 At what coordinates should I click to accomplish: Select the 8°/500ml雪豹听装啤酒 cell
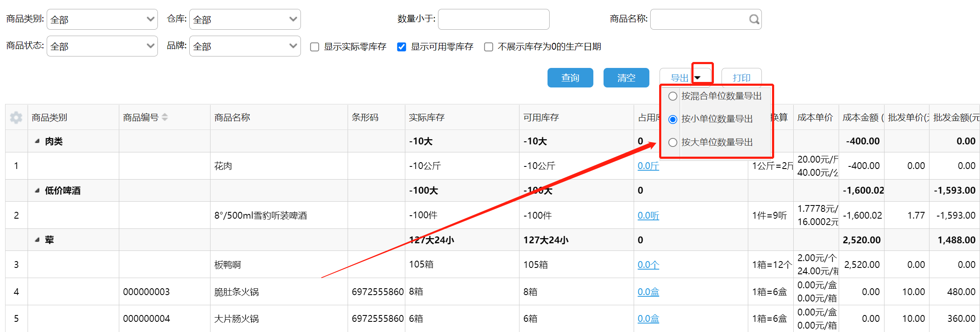279,215
